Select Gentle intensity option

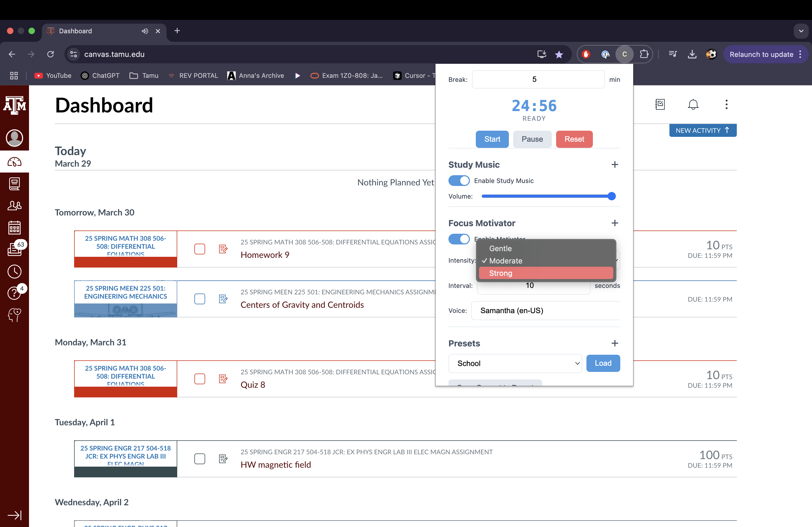pyautogui.click(x=546, y=248)
